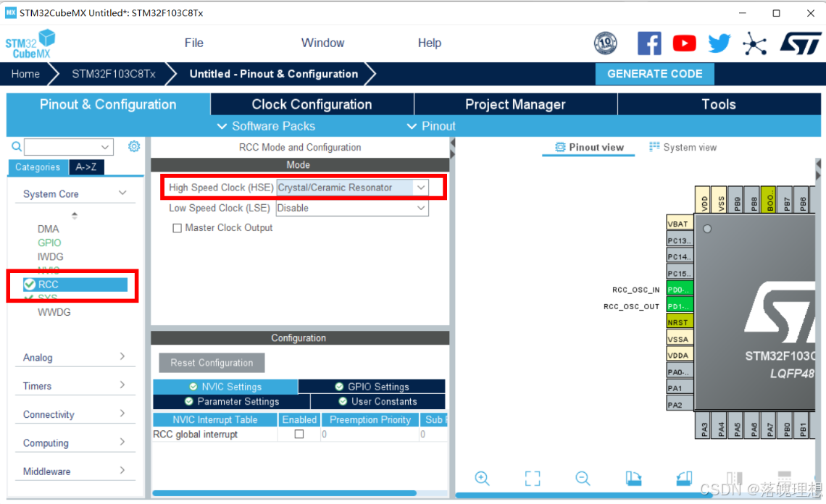Select the PD0 RCC_OSC_IN pin
The height and width of the screenshot is (504, 826).
[x=680, y=290]
